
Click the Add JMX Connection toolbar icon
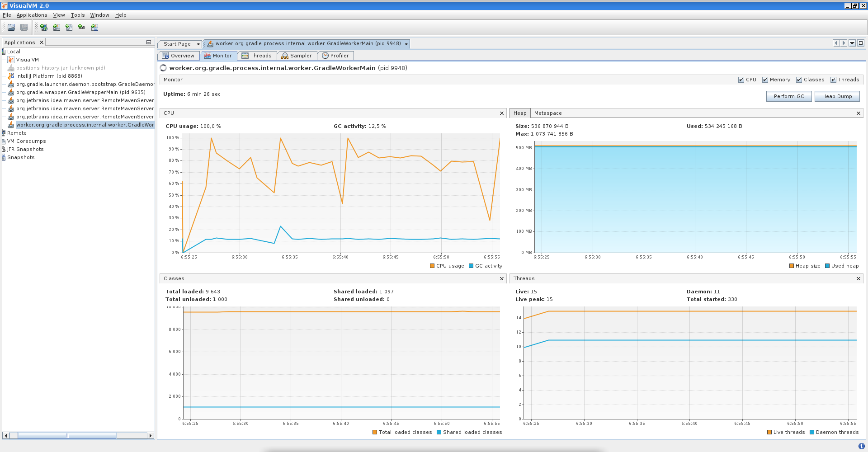57,28
